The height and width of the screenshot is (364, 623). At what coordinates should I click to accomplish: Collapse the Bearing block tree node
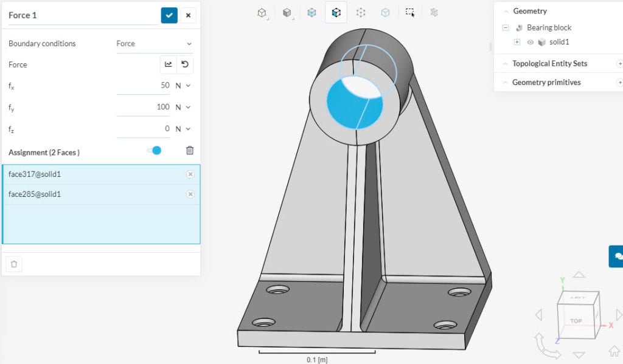click(506, 28)
